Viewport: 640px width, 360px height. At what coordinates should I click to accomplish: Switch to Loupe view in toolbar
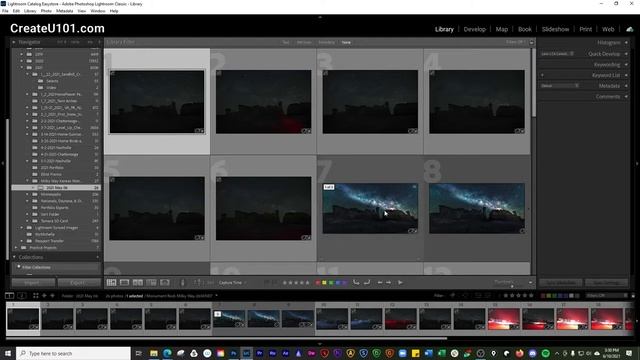pos(124,282)
